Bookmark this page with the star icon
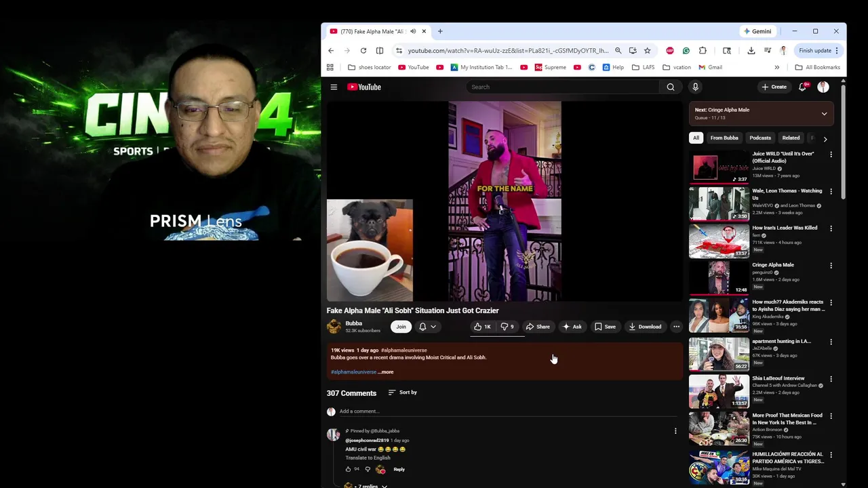The height and width of the screenshot is (488, 868). (648, 51)
